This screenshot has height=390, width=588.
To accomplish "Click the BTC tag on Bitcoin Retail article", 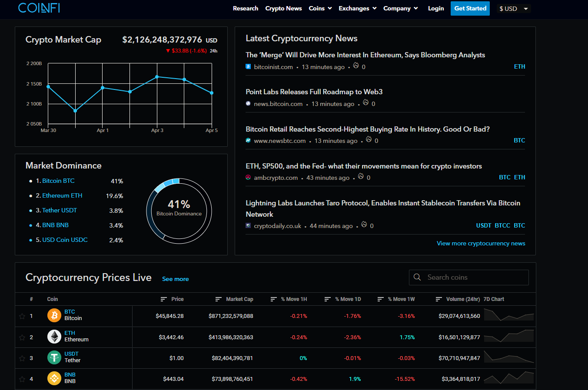I will click(519, 140).
